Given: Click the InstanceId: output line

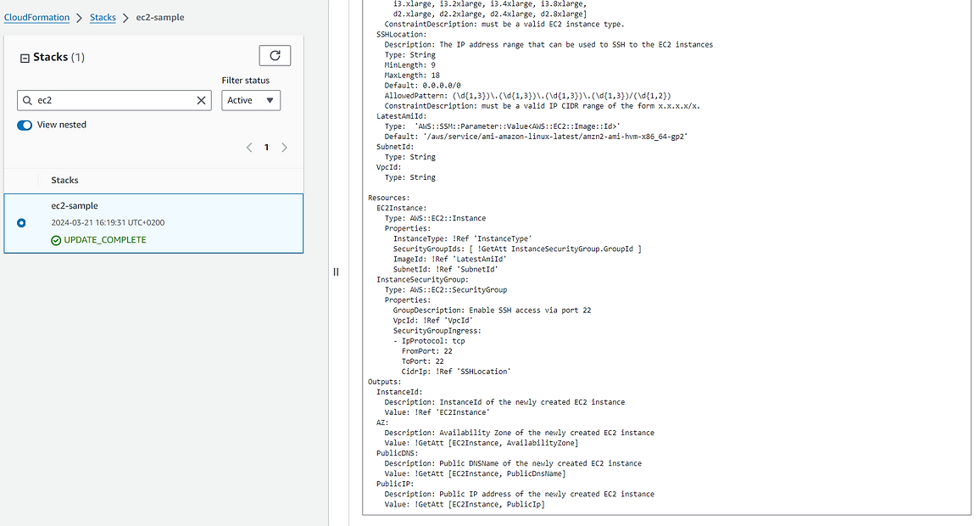Looking at the screenshot, I should 399,391.
